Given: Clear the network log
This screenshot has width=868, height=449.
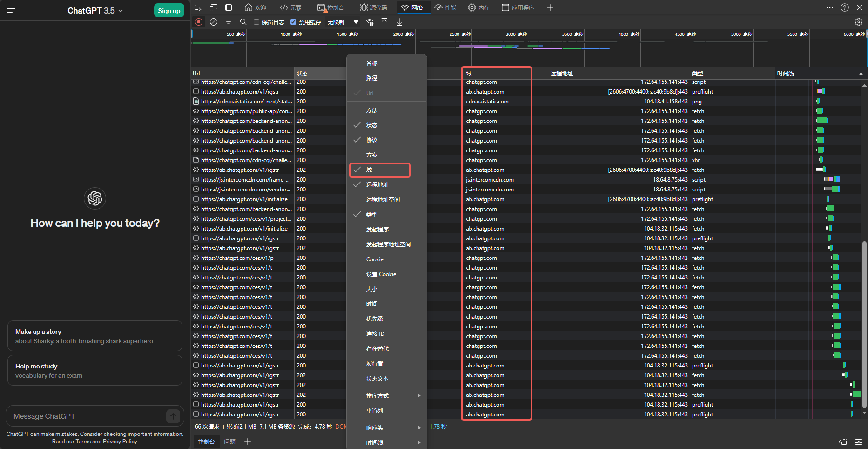Looking at the screenshot, I should [214, 22].
